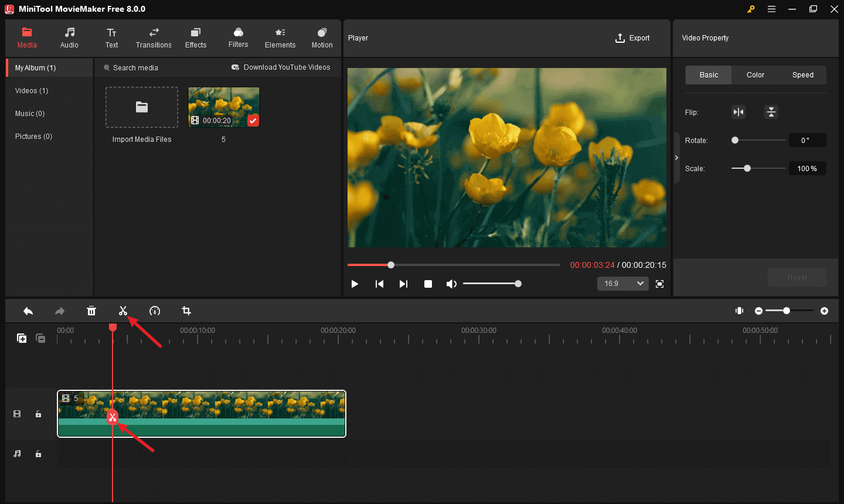Click the Redo arrow in timeline toolbar
This screenshot has width=844, height=504.
(x=60, y=311)
